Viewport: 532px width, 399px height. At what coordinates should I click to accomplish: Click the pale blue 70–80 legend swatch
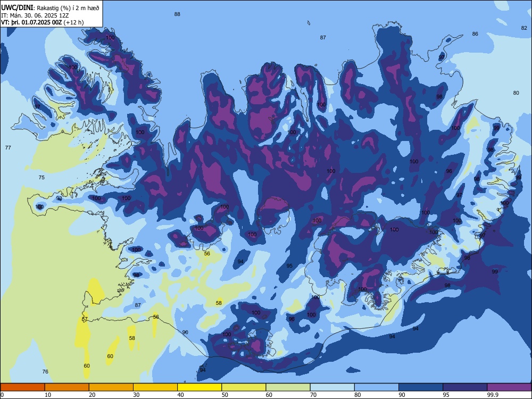[x=332, y=387]
